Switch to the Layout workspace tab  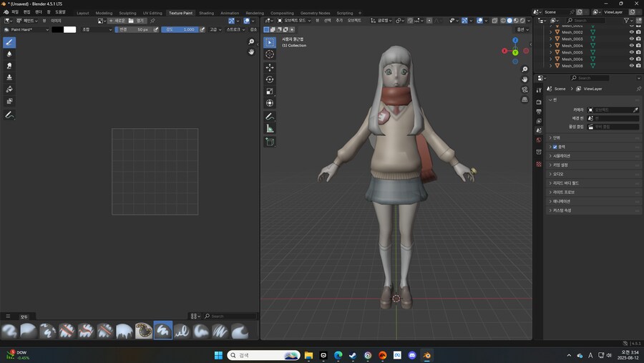[82, 13]
